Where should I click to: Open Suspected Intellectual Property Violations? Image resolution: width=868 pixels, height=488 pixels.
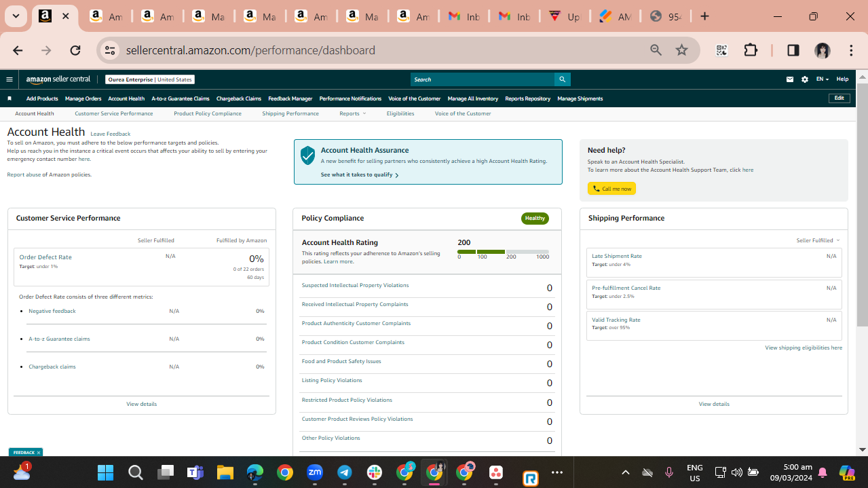click(356, 285)
